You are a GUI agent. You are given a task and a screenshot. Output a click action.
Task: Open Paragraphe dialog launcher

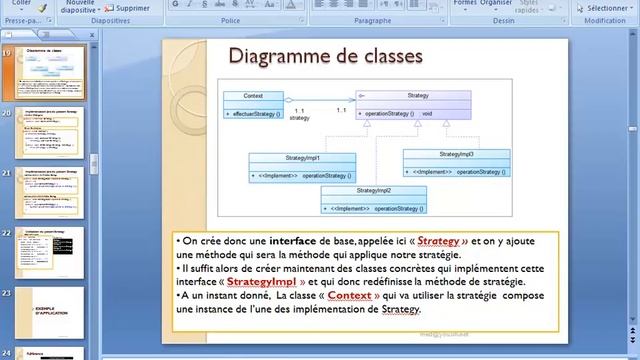tap(443, 20)
